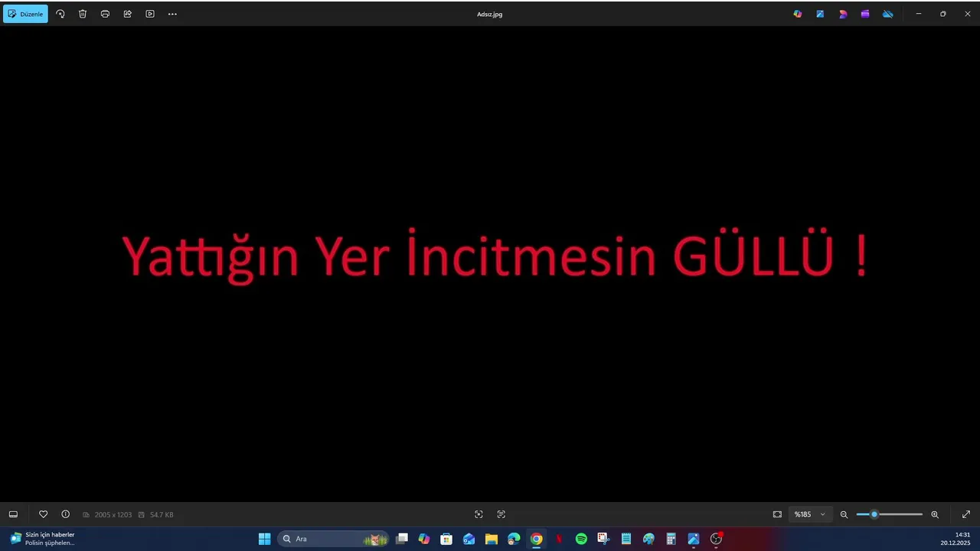
Task: Rotate the image with the rotate icon
Action: point(60,14)
